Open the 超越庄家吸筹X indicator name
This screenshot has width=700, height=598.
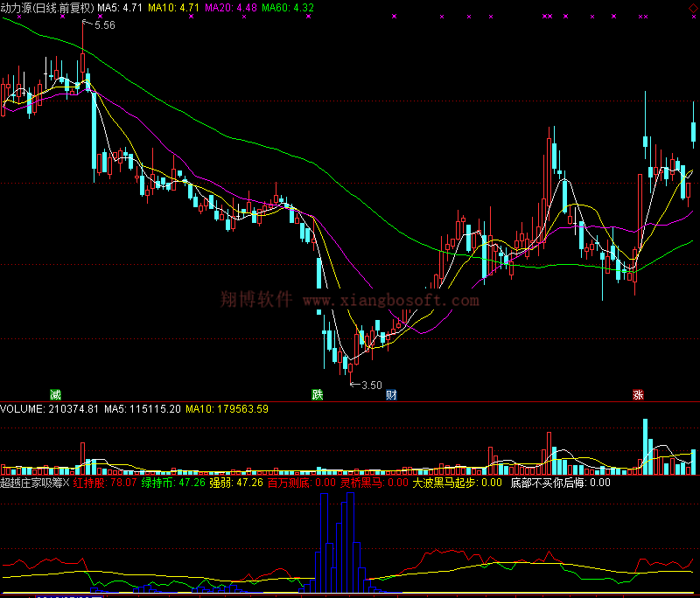tap(34, 482)
